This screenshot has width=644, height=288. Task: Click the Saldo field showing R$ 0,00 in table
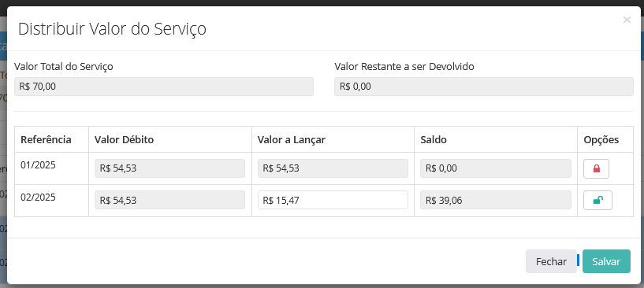coord(496,168)
